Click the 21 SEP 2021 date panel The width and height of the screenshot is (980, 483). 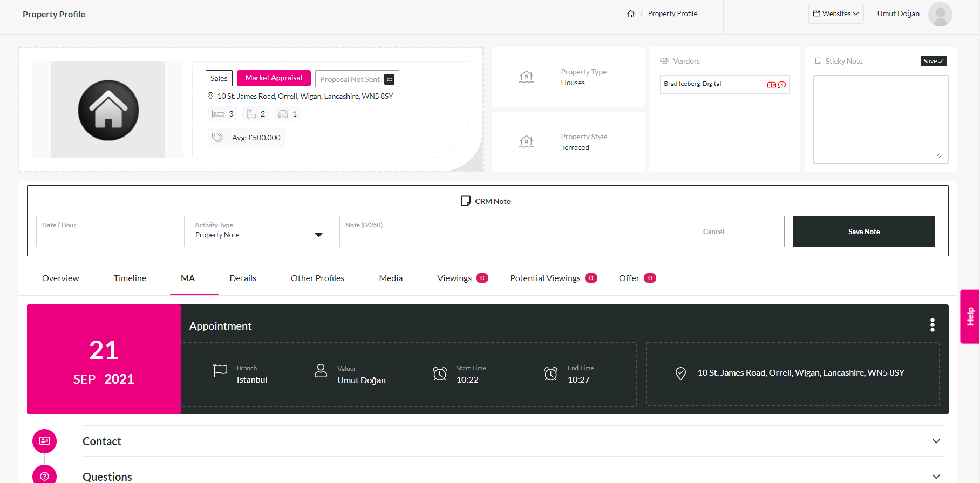(104, 359)
